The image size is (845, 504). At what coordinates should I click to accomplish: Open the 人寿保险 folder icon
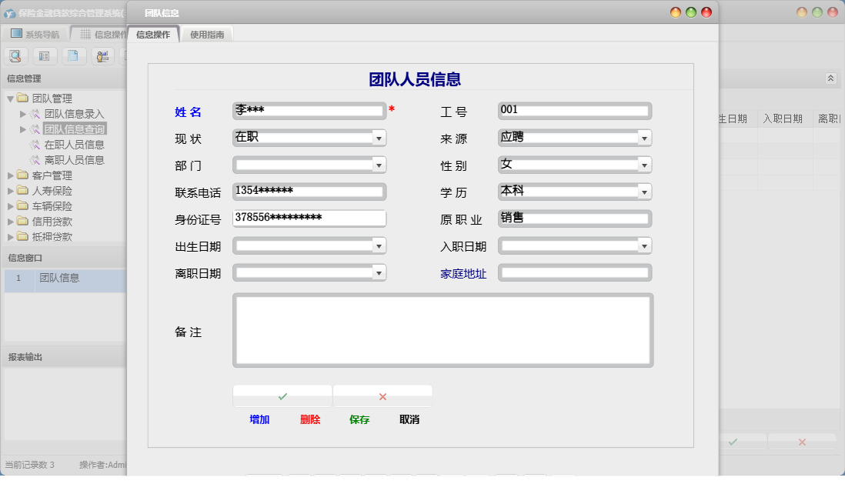(x=22, y=190)
